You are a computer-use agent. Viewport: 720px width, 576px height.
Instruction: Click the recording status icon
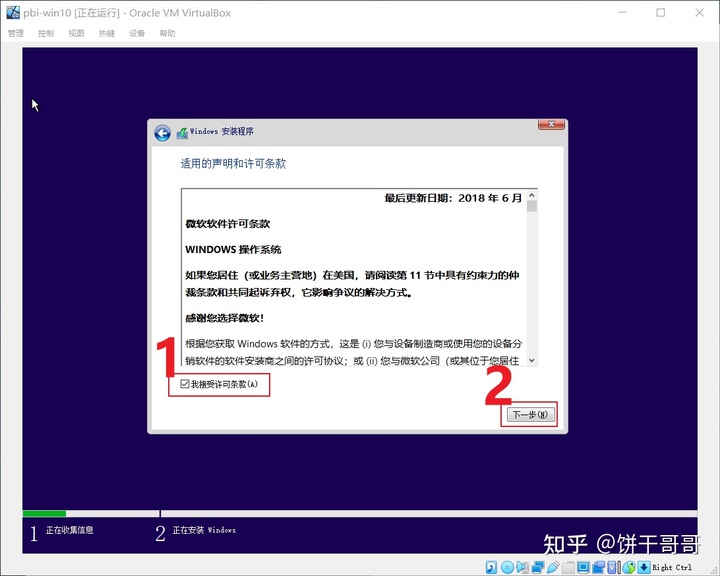pos(599,567)
